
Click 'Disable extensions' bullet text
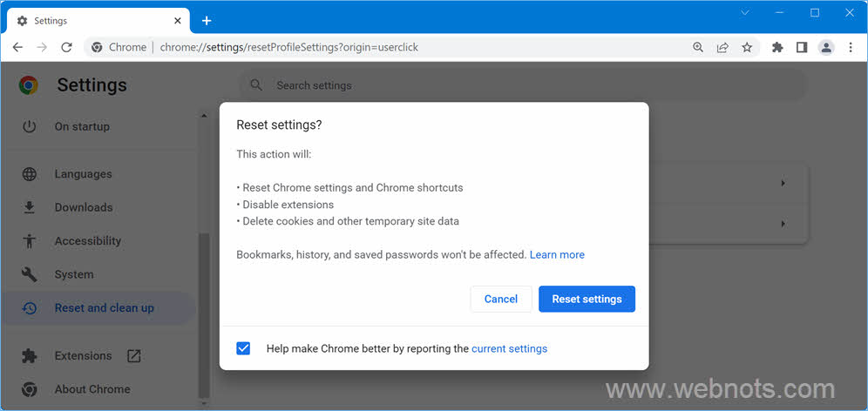point(288,205)
